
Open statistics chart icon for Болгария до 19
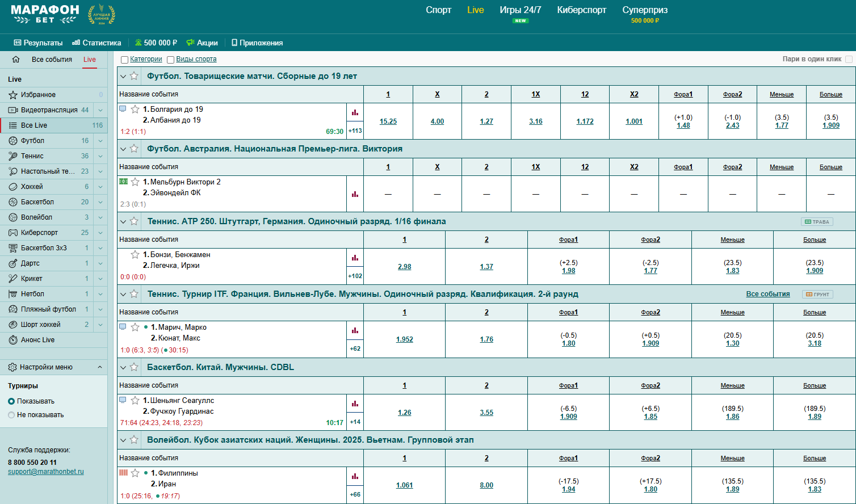(355, 112)
